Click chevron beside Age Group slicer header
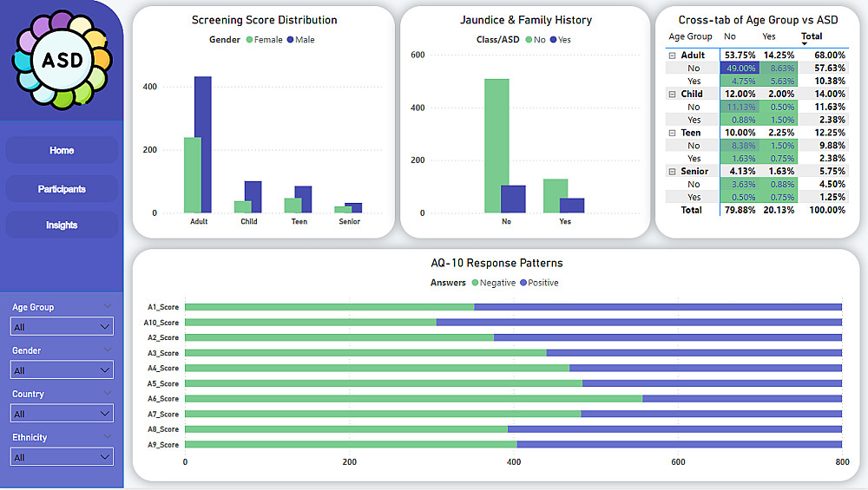The width and height of the screenshot is (868, 490). coord(108,306)
